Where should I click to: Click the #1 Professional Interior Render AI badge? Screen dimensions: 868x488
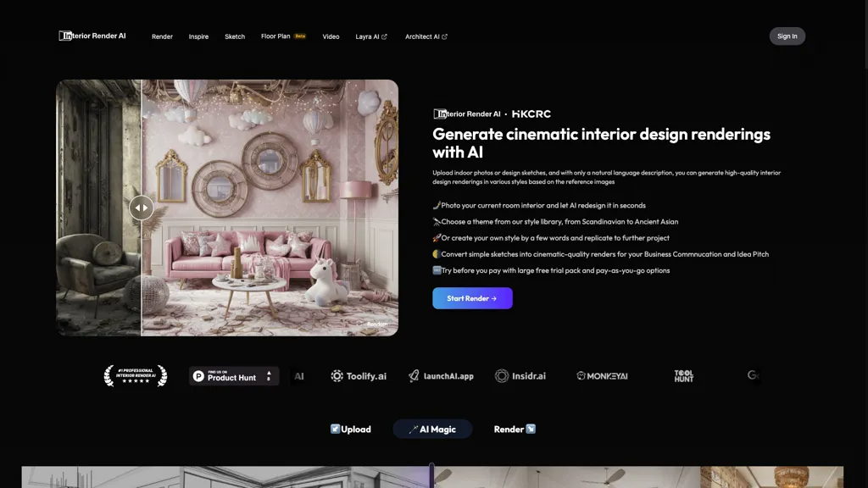coord(136,375)
